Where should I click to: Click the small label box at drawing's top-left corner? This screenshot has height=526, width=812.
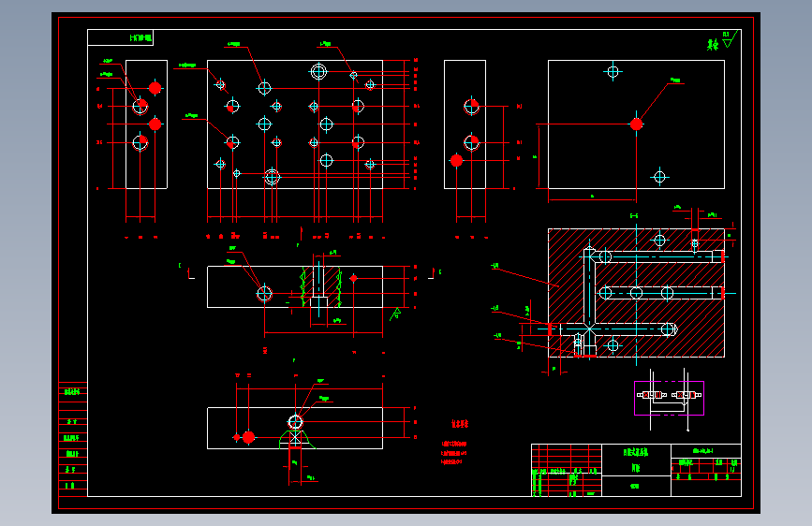tap(120, 37)
